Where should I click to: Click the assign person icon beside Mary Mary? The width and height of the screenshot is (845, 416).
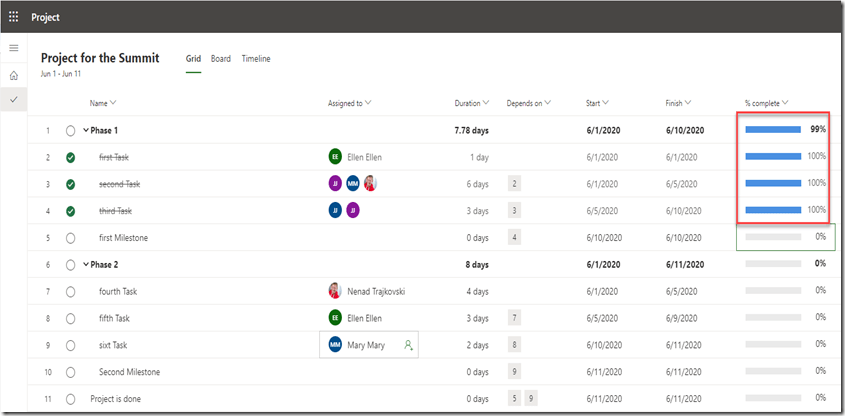pyautogui.click(x=408, y=345)
